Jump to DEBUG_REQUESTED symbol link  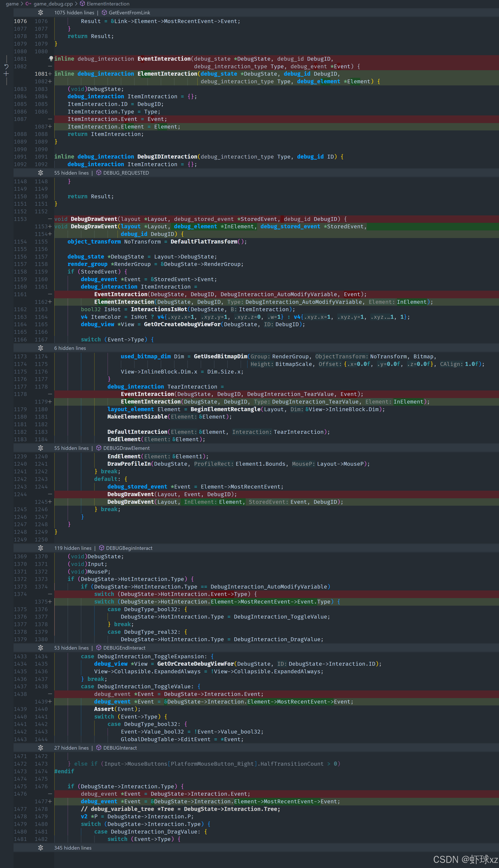click(x=126, y=173)
